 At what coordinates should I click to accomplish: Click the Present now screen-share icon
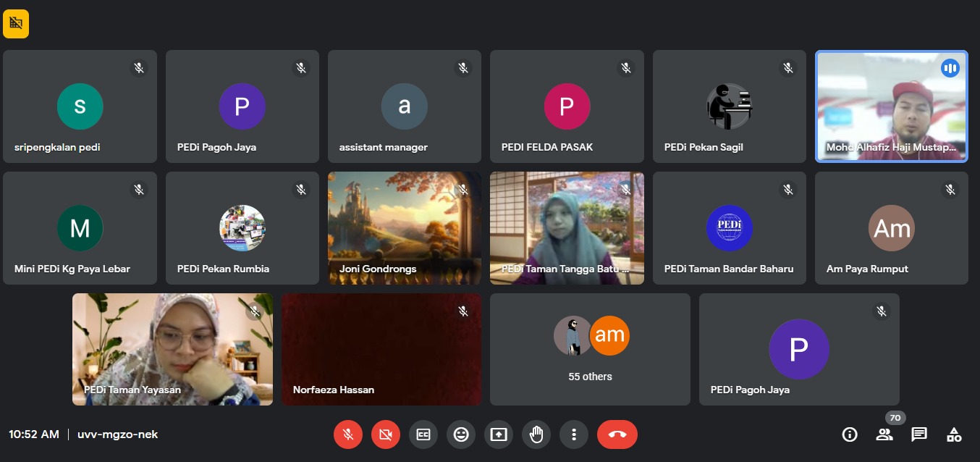pos(499,434)
